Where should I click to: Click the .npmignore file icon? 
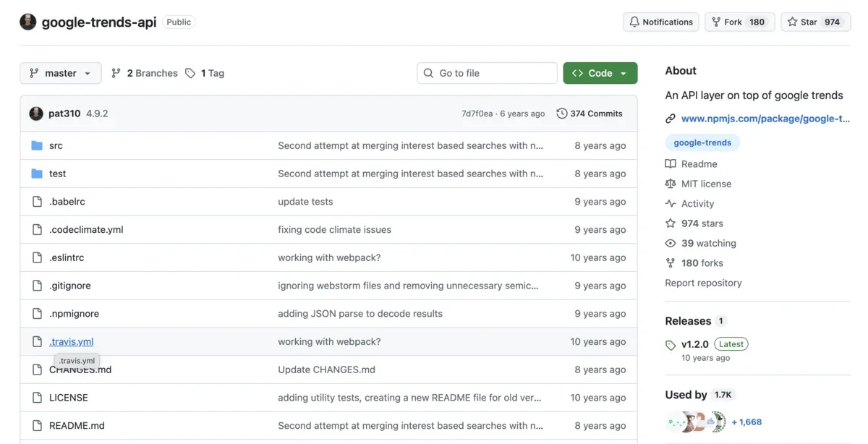coord(37,314)
